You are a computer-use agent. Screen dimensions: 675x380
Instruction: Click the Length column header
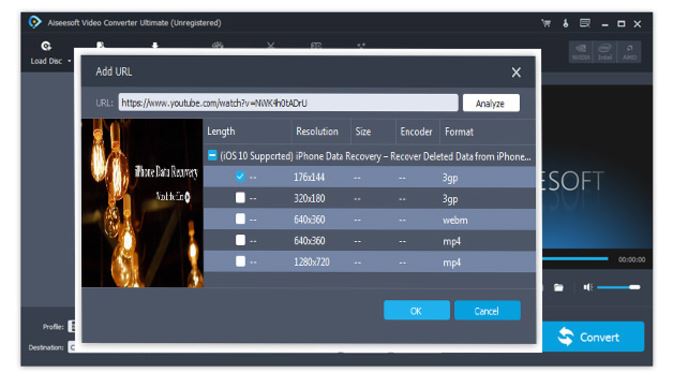tap(221, 131)
